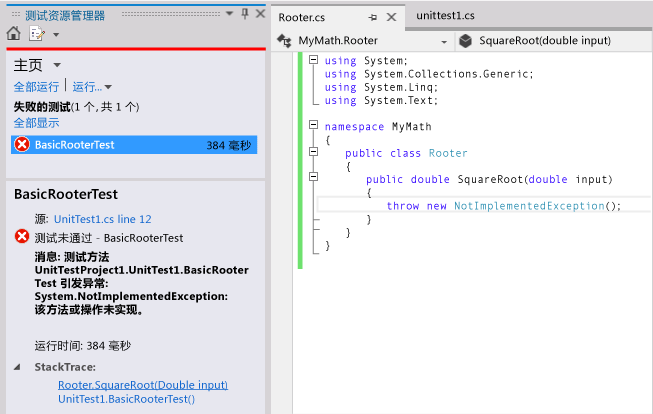Open the 主页 dropdown arrow

[x=57, y=65]
